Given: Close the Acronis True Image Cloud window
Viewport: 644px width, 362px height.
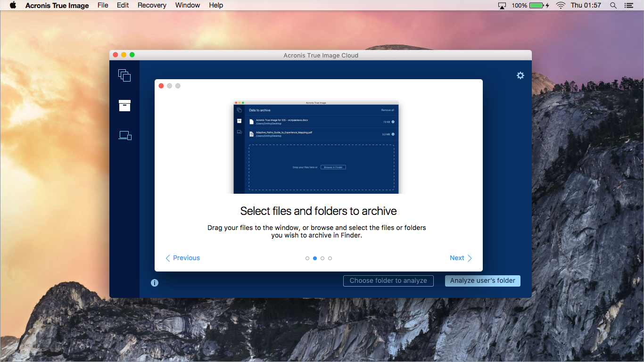Looking at the screenshot, I should [115, 55].
